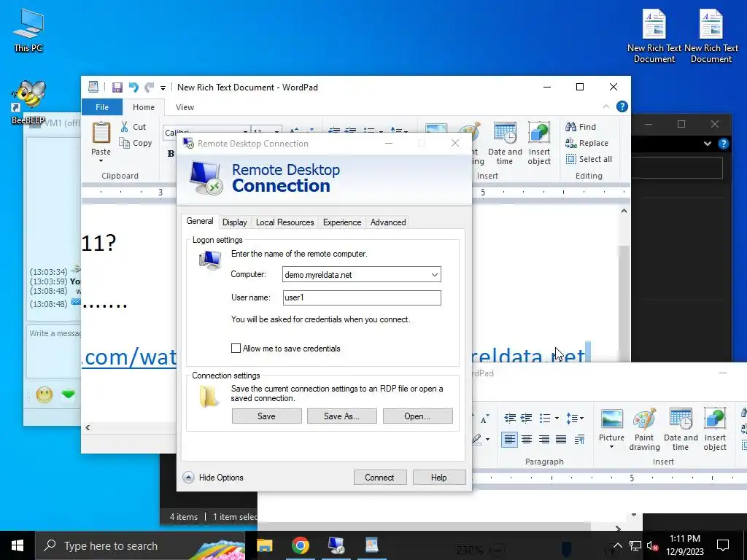Click the taskbar search box
This screenshot has height=560, width=747.
click(x=139, y=545)
